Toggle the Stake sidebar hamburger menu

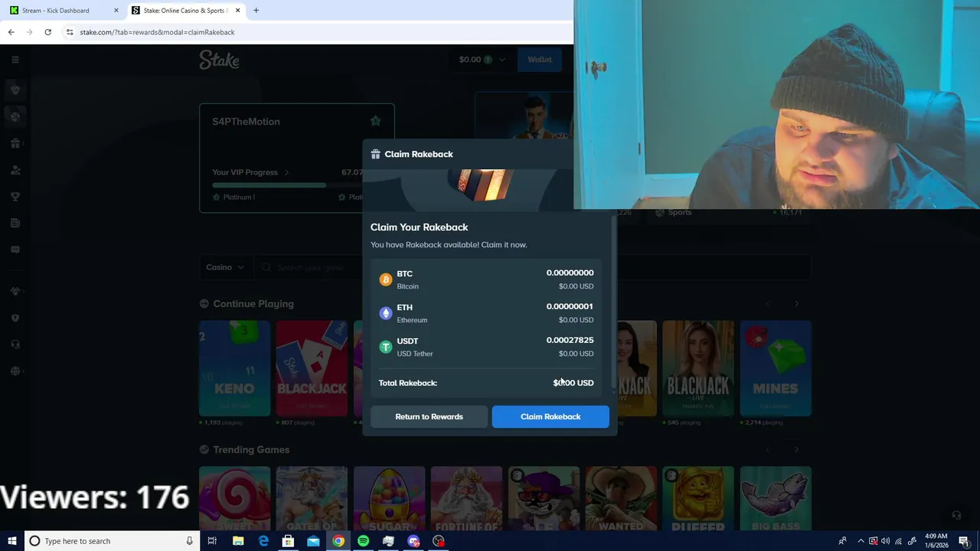[15, 60]
